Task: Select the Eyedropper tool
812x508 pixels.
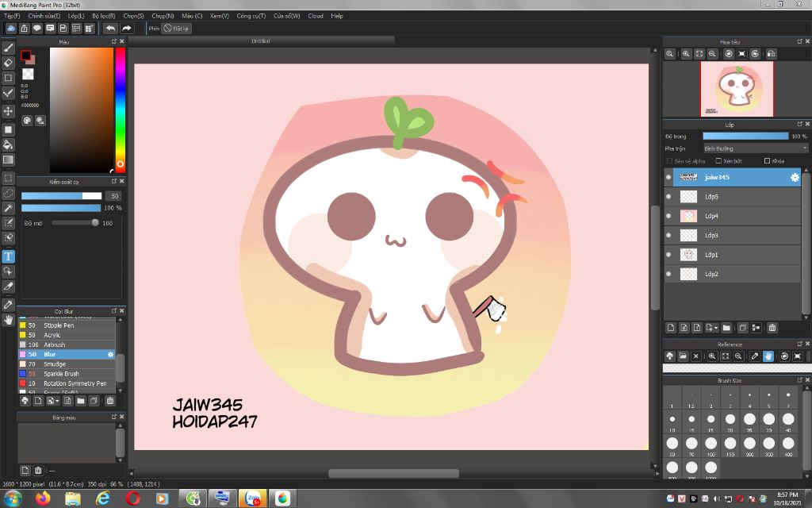Action: [x=8, y=305]
